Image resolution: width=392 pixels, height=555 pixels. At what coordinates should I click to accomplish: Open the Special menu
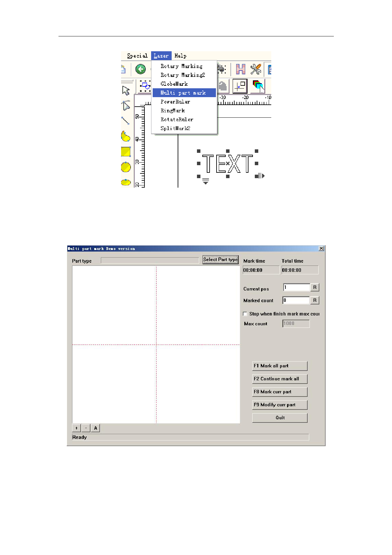tap(137, 56)
